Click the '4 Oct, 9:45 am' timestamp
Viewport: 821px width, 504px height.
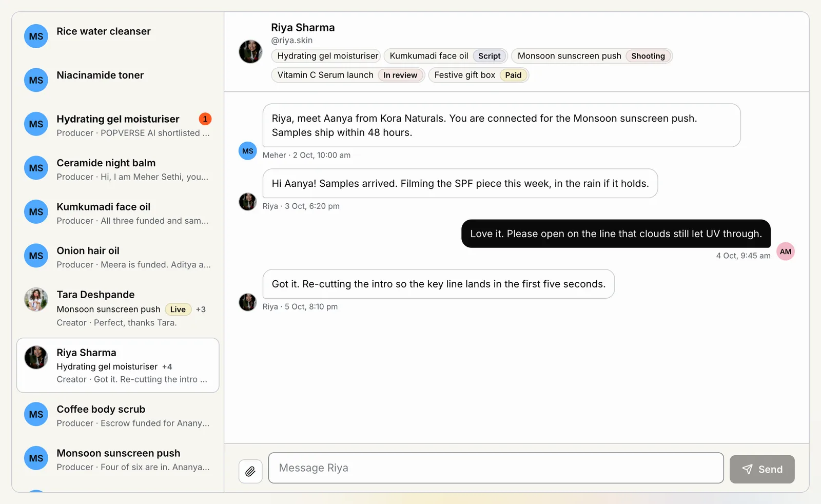pos(743,256)
